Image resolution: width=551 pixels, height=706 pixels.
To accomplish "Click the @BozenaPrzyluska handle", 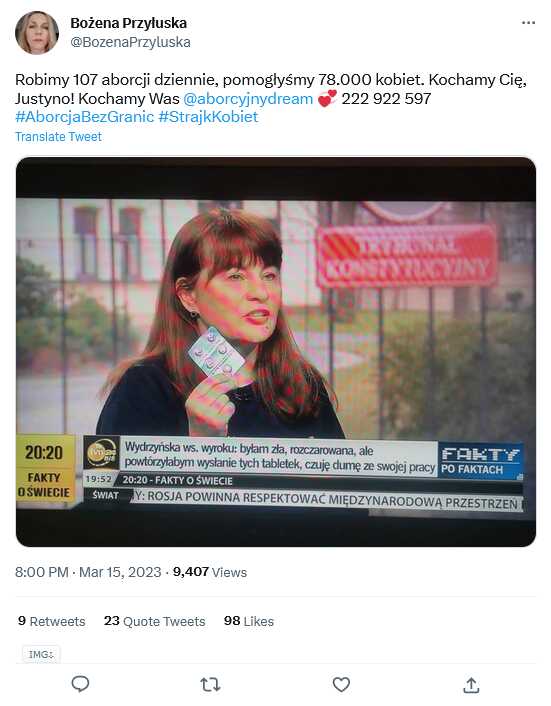I will tap(131, 42).
